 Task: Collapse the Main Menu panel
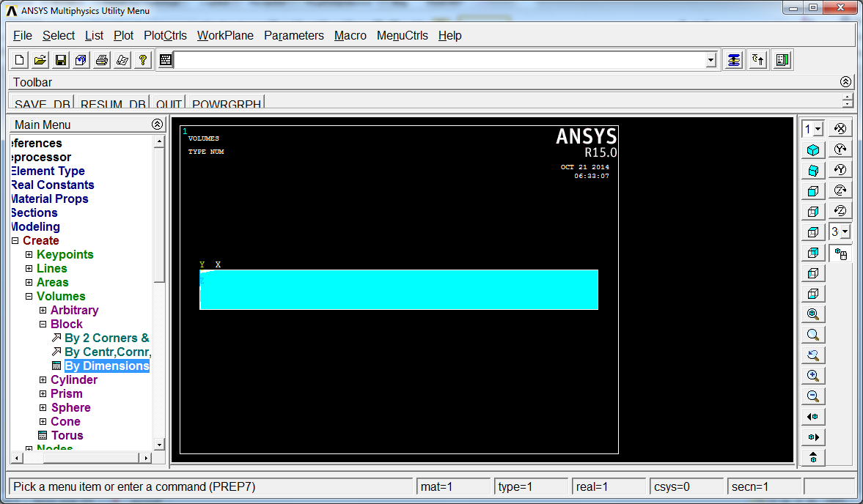pyautogui.click(x=157, y=125)
